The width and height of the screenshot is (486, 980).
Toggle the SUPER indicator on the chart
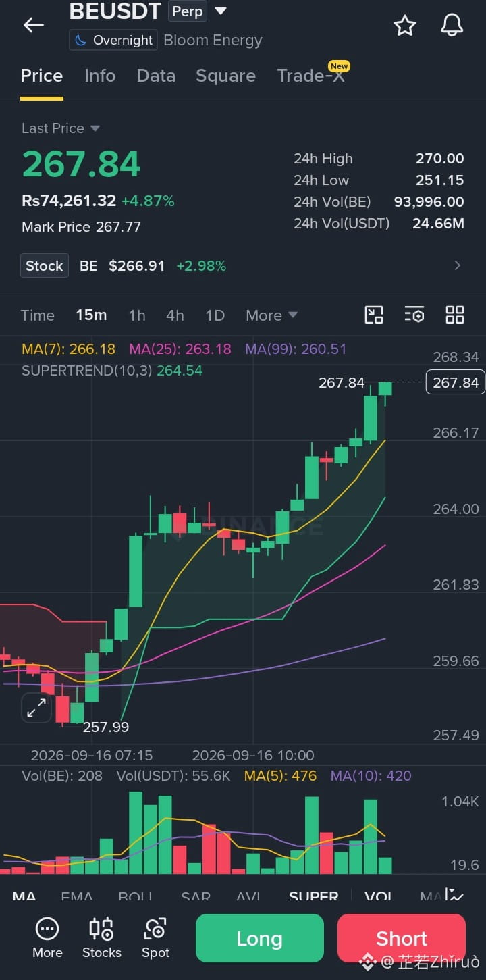pyautogui.click(x=313, y=897)
